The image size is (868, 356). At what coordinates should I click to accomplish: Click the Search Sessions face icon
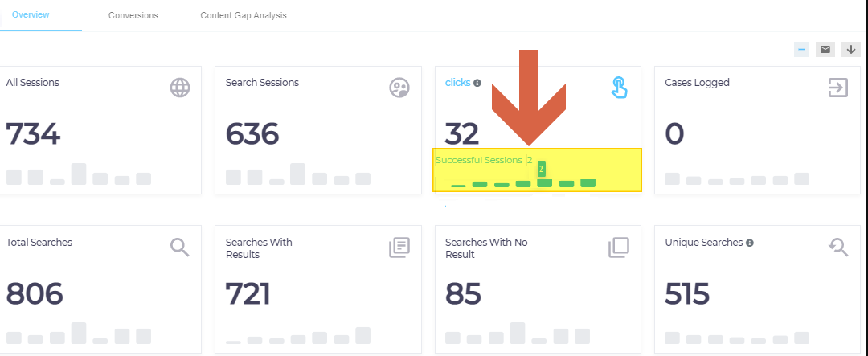click(x=399, y=88)
